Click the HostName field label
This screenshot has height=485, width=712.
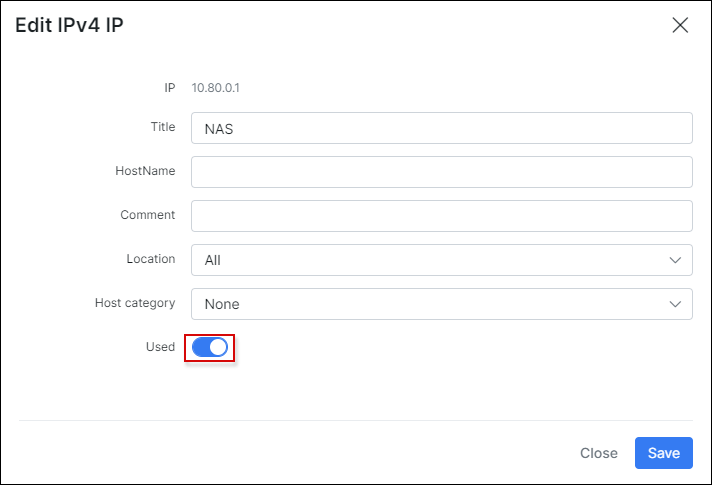pos(145,171)
